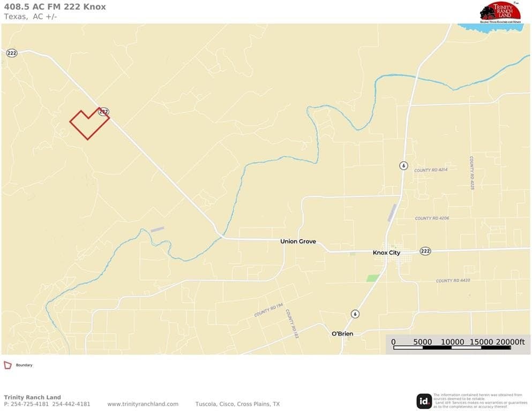The height and width of the screenshot is (411, 532).
Task: Click the green park area near Knox City
Action: coord(372,278)
